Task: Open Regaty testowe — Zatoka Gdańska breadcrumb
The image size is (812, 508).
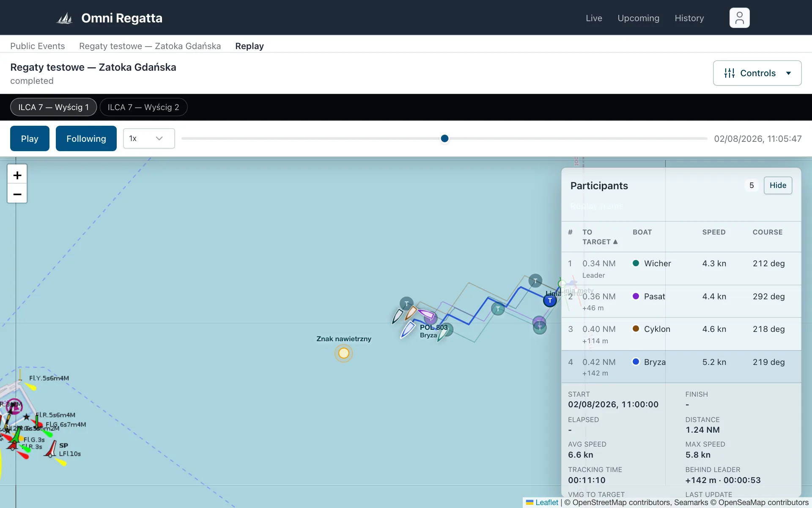Action: click(150, 46)
